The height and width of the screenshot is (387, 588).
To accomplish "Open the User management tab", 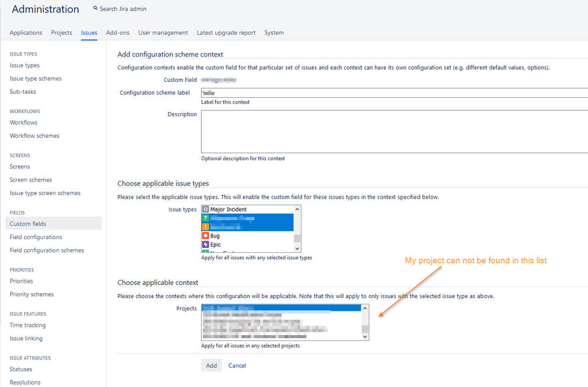I will coord(163,32).
